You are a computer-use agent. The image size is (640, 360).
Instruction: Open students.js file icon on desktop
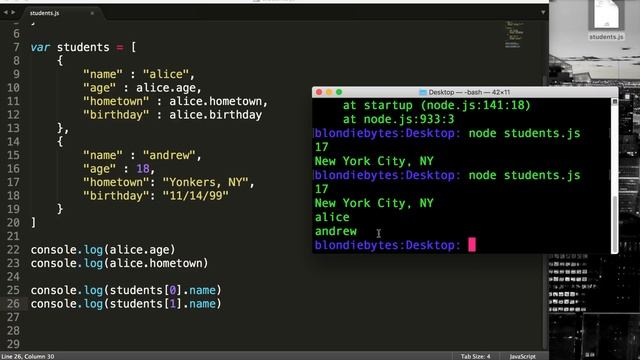[606, 15]
